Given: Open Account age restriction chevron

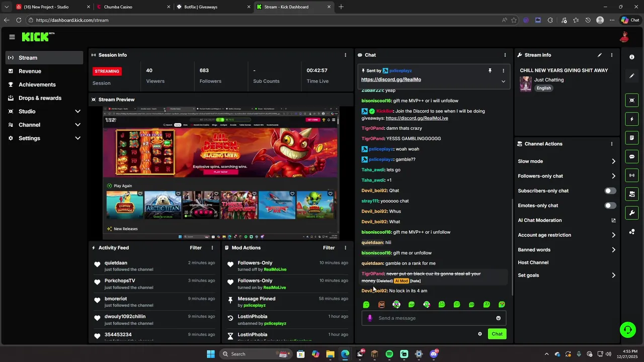Looking at the screenshot, I should pyautogui.click(x=613, y=235).
